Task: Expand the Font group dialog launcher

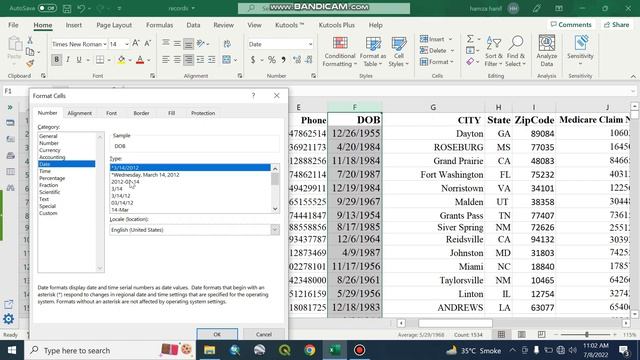Action: 153,76
